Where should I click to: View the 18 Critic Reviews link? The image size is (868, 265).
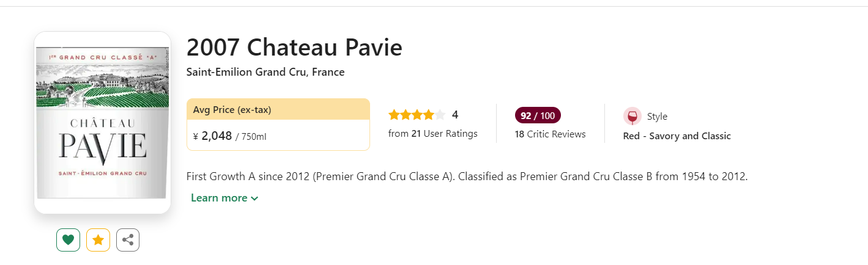550,134
